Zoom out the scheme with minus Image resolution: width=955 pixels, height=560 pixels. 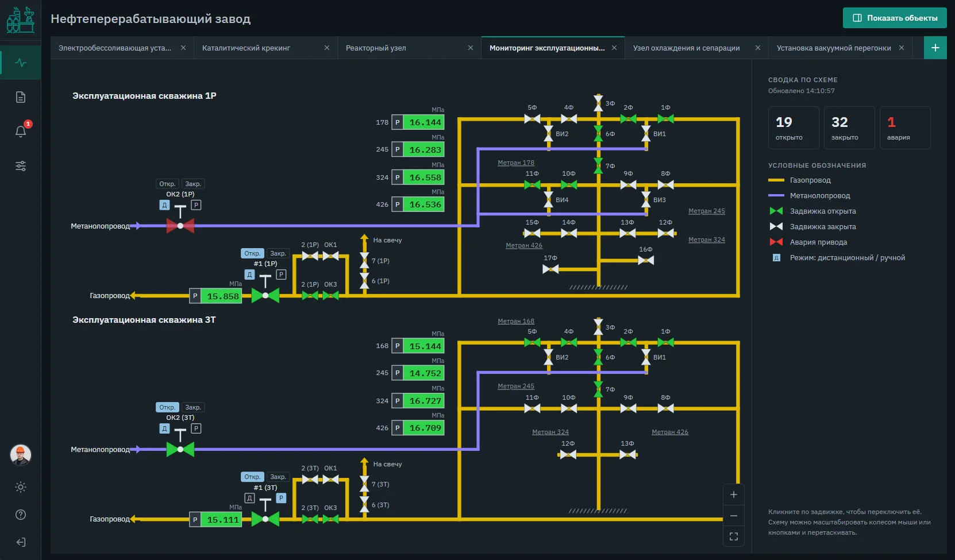tap(734, 516)
